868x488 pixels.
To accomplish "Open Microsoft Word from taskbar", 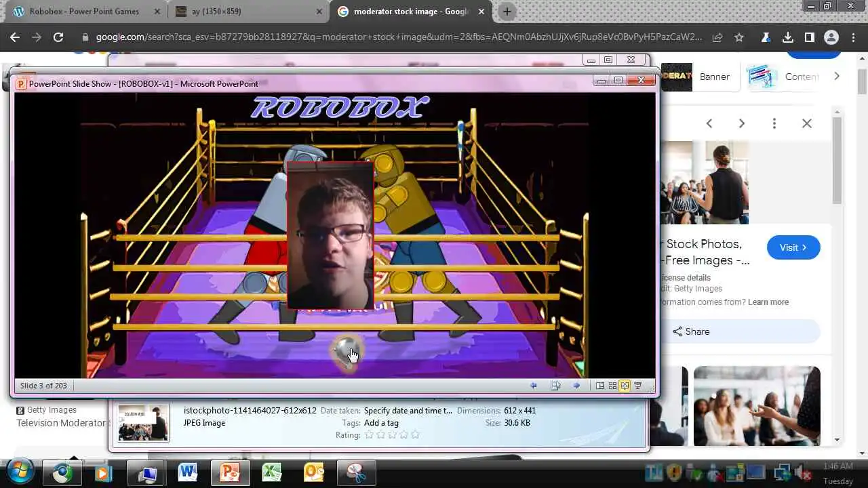I will coord(188,472).
